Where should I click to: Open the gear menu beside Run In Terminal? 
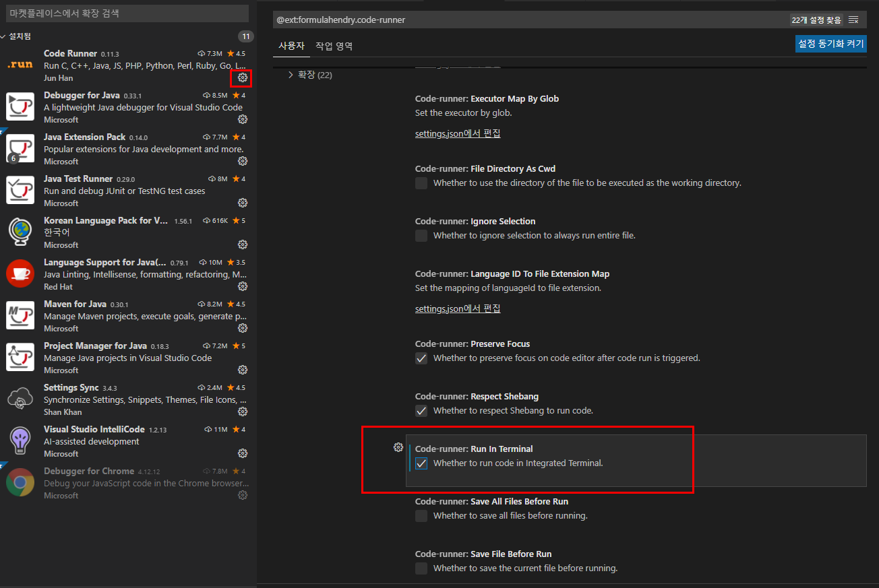(x=398, y=447)
